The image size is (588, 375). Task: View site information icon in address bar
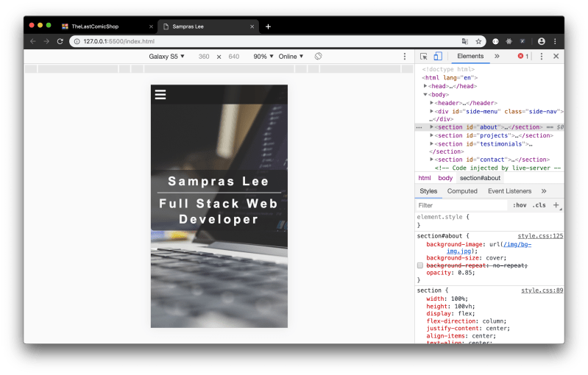coord(77,42)
